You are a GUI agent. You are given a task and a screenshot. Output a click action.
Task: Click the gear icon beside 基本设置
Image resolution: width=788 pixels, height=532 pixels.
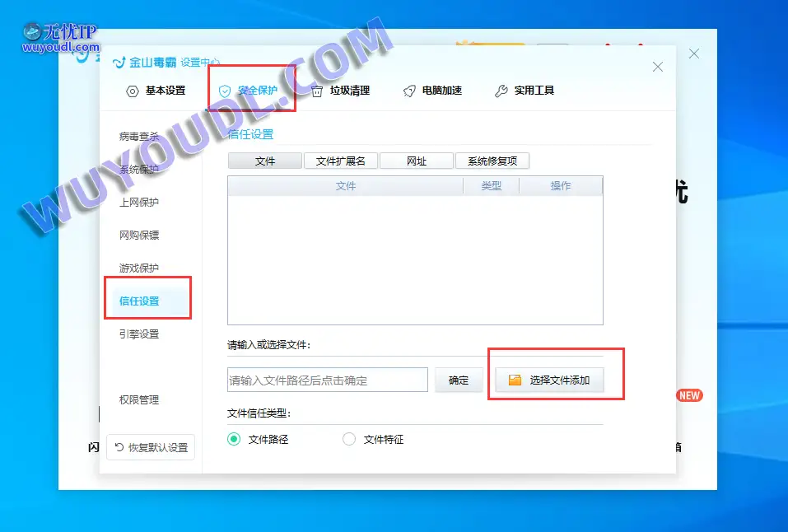[x=133, y=91]
